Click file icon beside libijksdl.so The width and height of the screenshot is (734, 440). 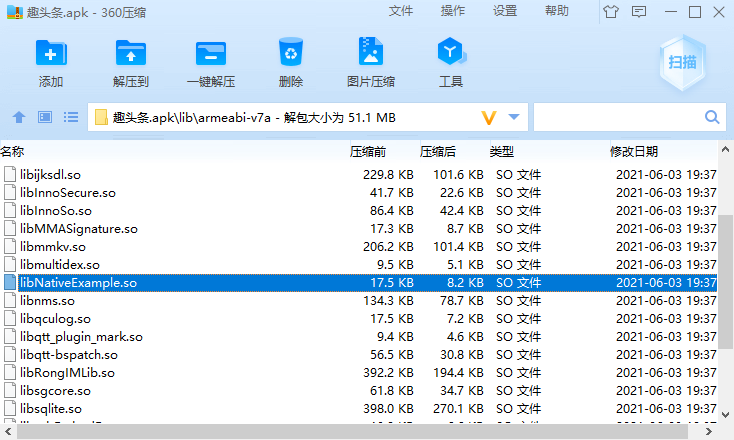[10, 175]
